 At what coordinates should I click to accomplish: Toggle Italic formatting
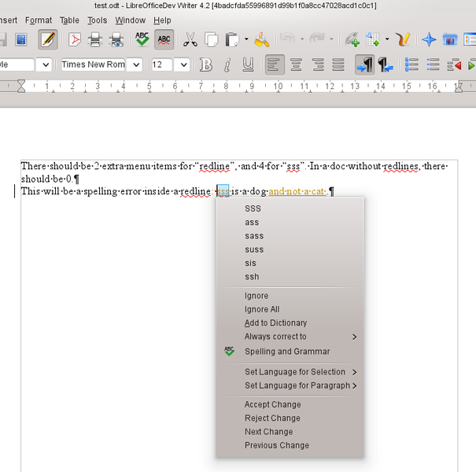coord(227,65)
